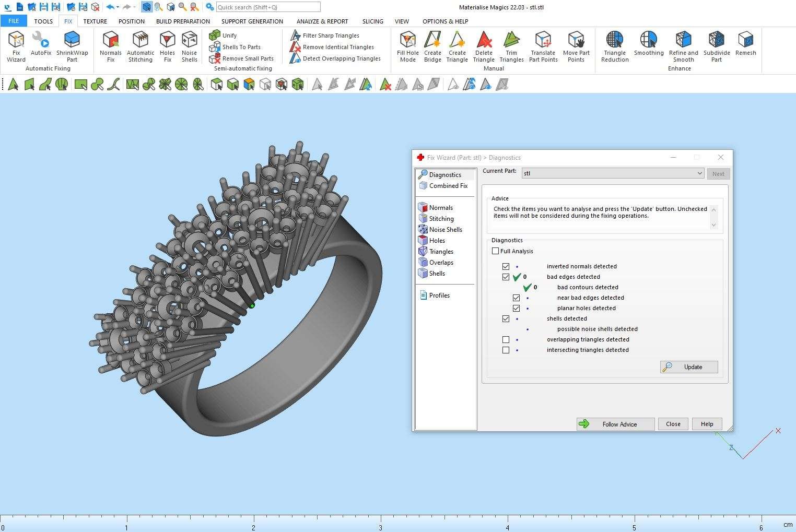Select the ShrinkWrap Part tool

coord(72,46)
